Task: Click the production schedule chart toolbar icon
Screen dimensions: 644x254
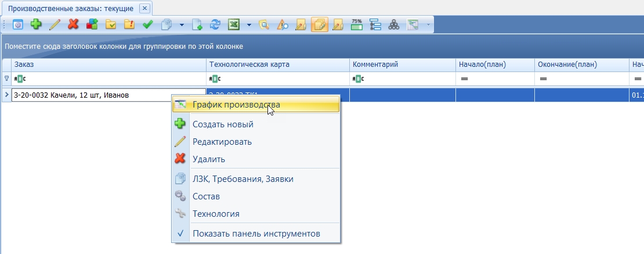Action: (413, 24)
